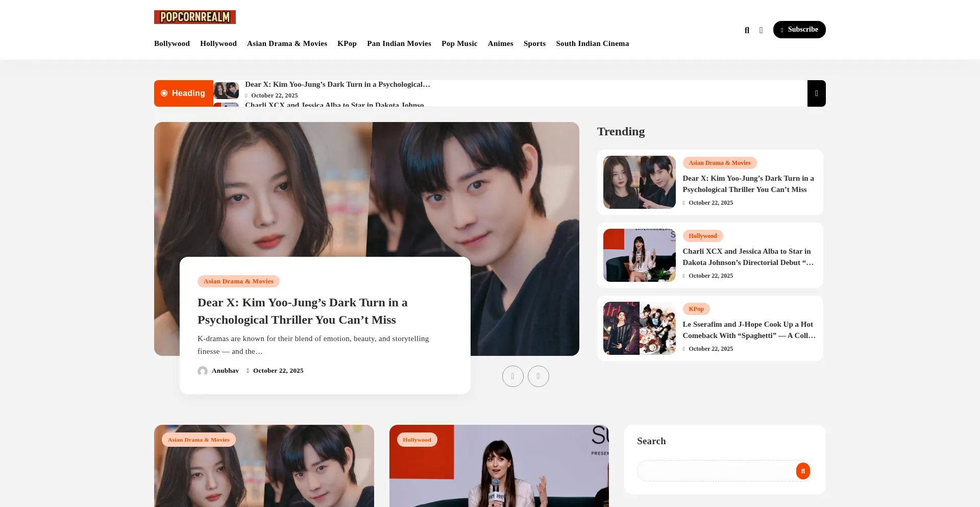Submit search with orange search button
The width and height of the screenshot is (980, 507).
(x=802, y=471)
